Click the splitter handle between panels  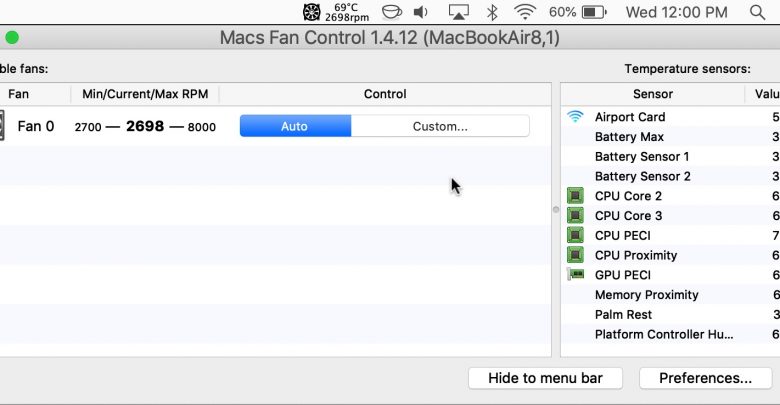[x=556, y=209]
